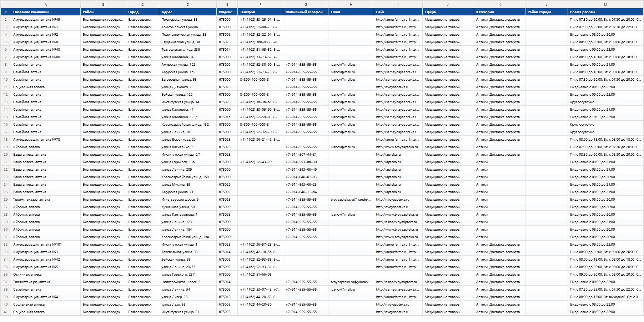
Task: Click address "Кузнечная улица, 50"
Action: 188,207
